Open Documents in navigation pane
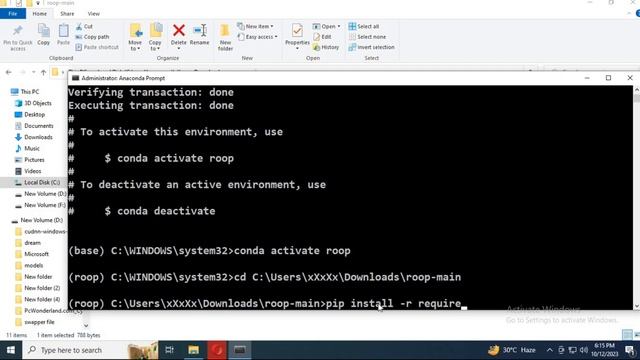Screen dimensions: 640x360 34,126
